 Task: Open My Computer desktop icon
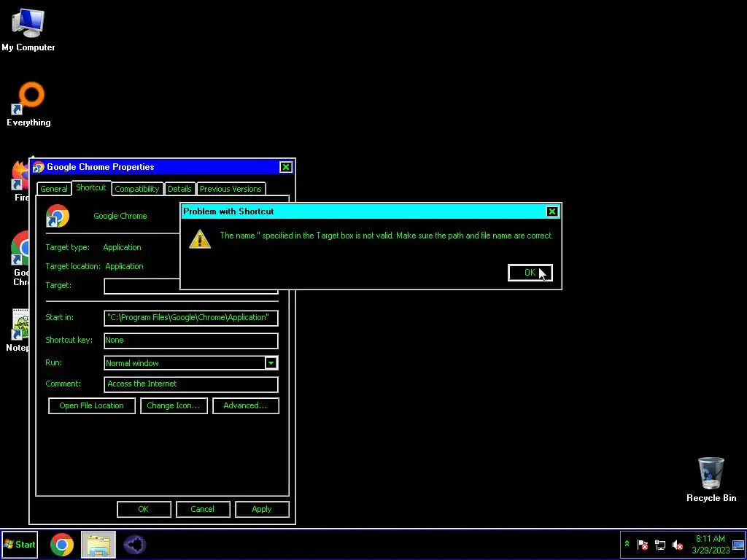(28, 29)
